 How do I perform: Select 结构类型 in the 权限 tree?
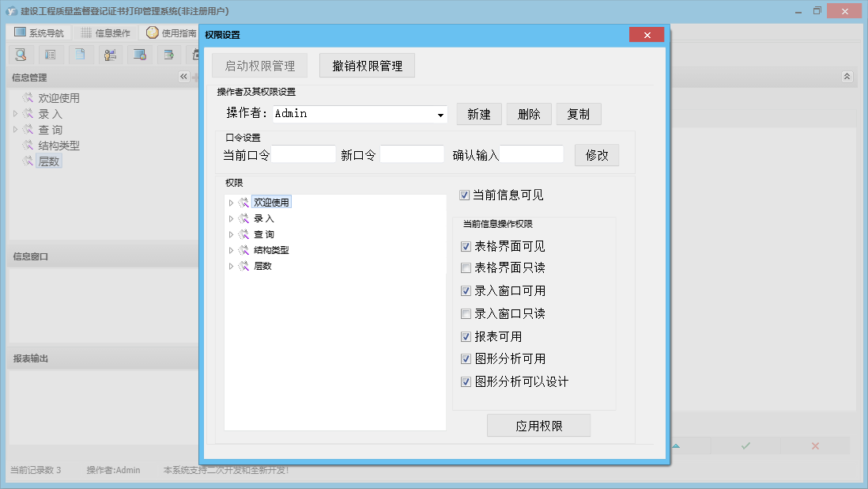[x=271, y=250]
